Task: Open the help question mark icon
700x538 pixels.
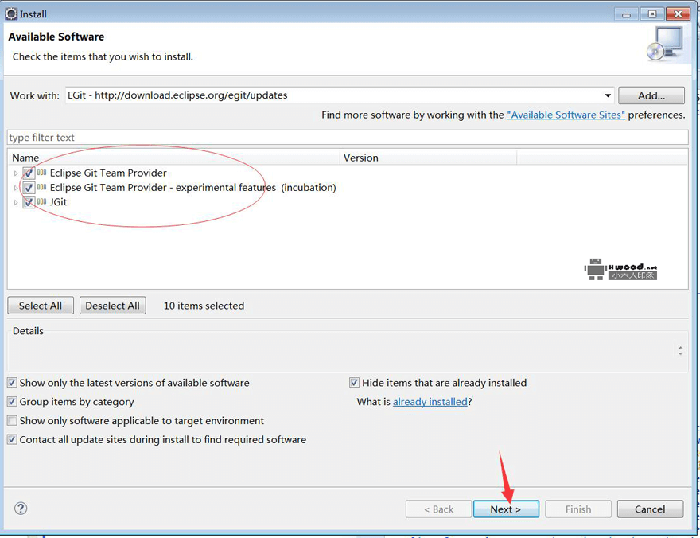Action: point(21,509)
